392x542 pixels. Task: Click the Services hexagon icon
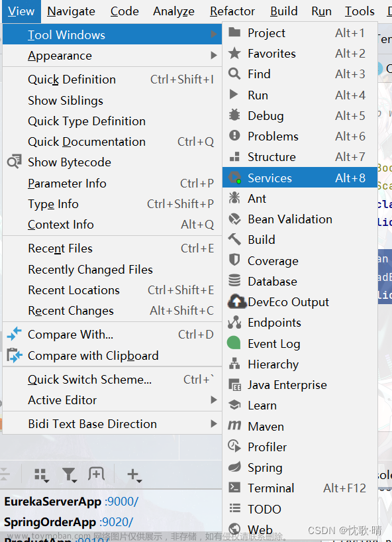point(234,178)
